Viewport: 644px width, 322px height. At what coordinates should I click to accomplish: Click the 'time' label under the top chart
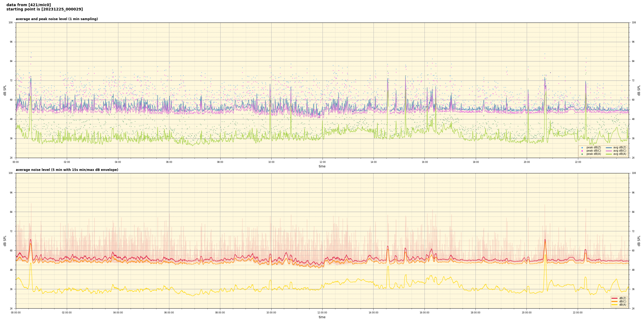(322, 166)
